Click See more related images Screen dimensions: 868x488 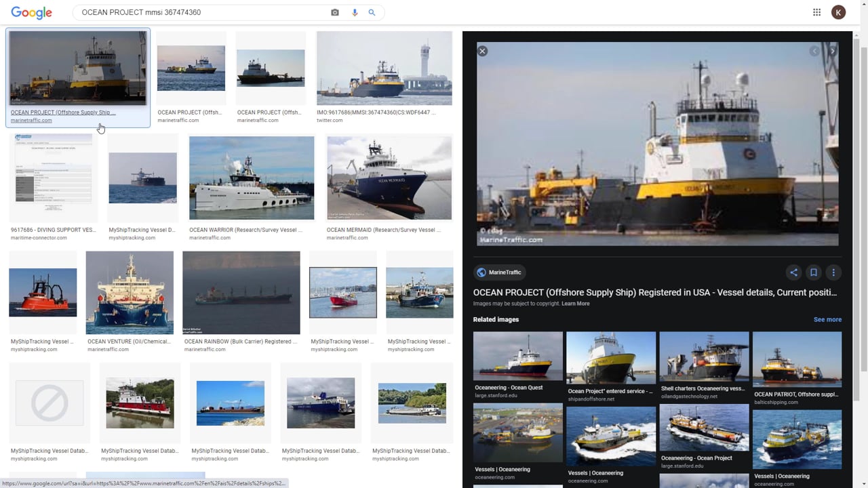click(827, 320)
